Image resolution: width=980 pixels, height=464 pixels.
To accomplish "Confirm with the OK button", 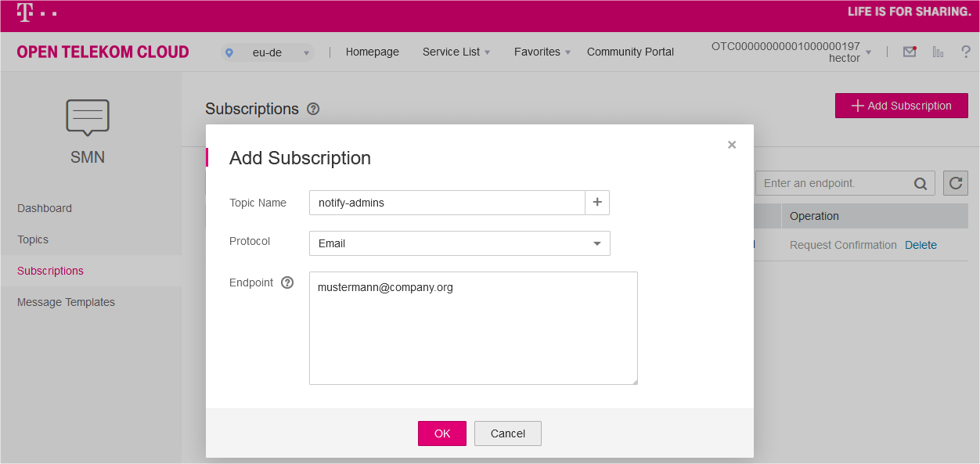I will pos(441,433).
